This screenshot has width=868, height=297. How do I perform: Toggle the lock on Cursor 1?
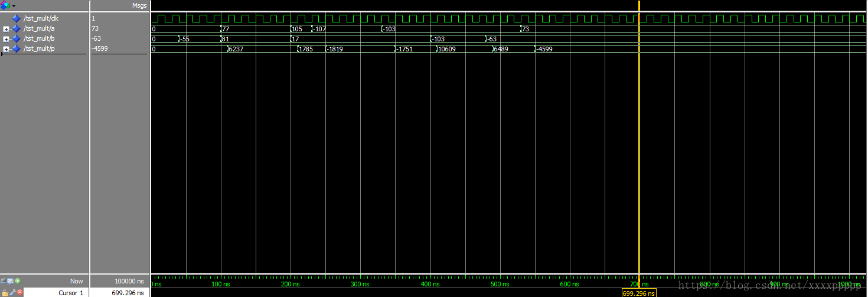(x=5, y=293)
